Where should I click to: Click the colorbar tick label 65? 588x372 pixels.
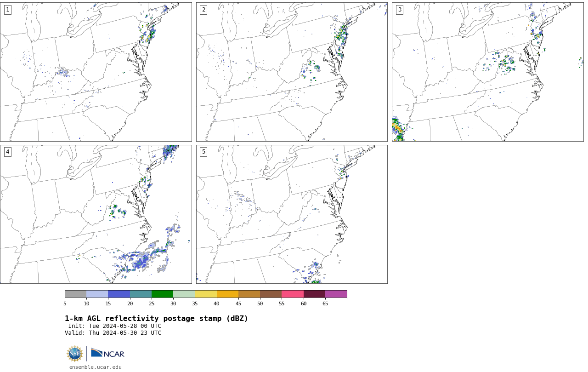pos(325,303)
